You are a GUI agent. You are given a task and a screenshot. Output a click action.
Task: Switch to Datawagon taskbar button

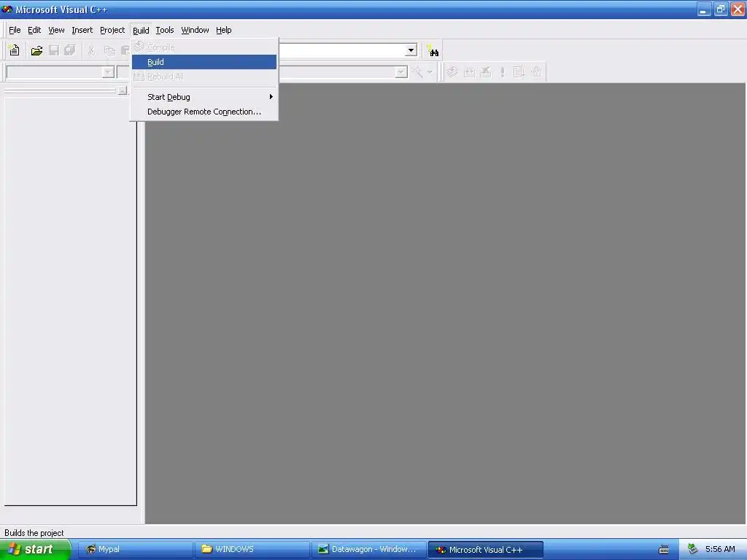pos(368,549)
